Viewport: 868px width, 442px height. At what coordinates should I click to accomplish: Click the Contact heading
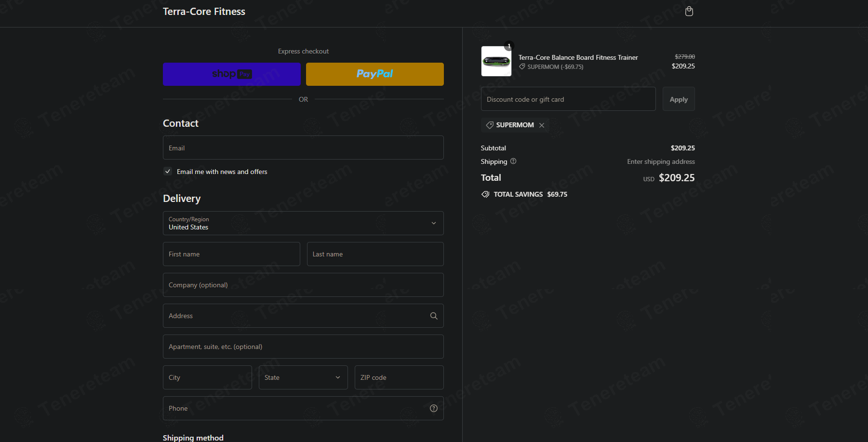[x=181, y=123]
